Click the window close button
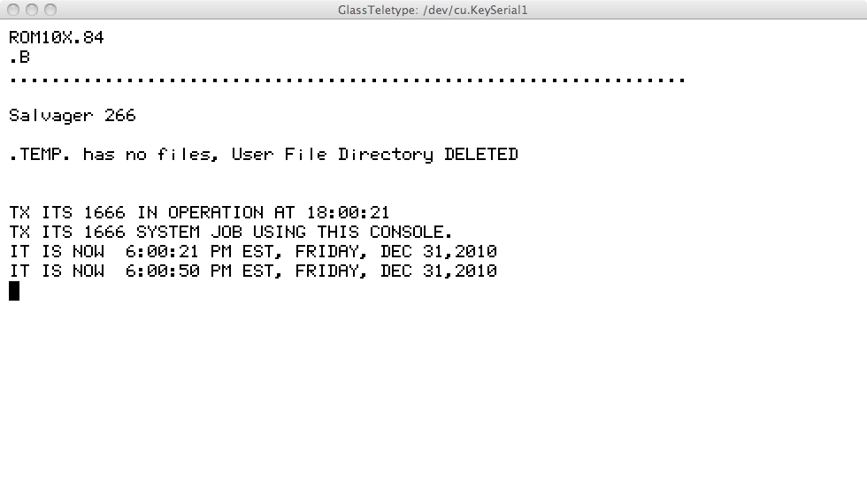This screenshot has width=867, height=504. coord(13,10)
